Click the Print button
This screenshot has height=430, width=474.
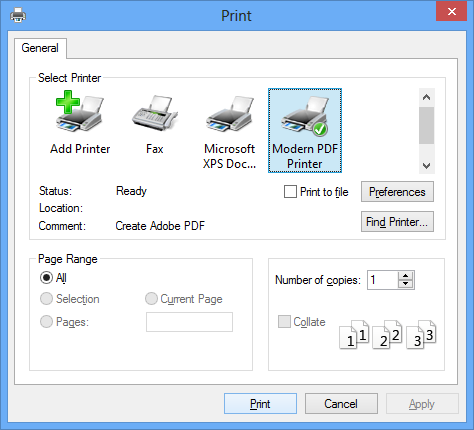pyautogui.click(x=260, y=404)
